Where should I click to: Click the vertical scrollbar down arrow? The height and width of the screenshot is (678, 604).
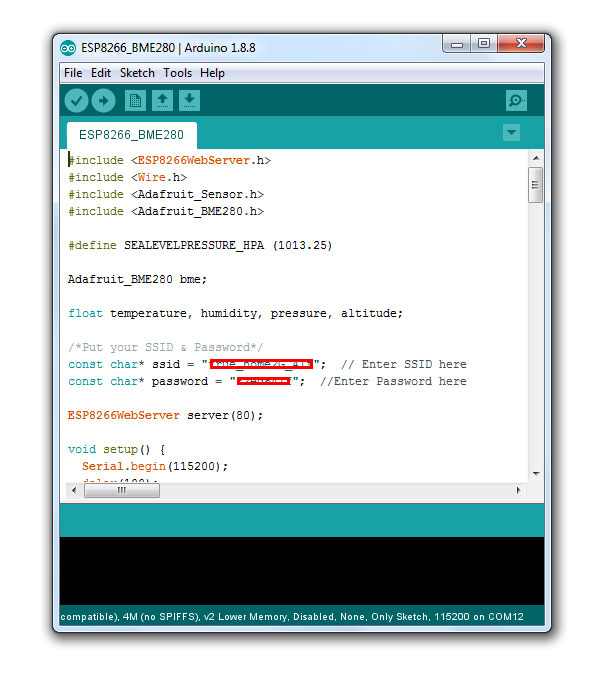pos(536,473)
